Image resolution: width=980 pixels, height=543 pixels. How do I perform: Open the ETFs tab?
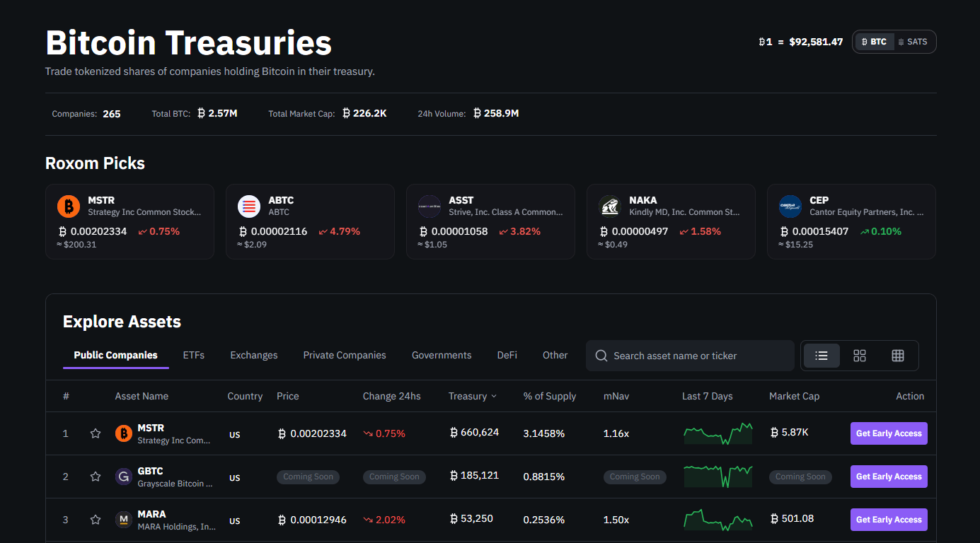194,355
